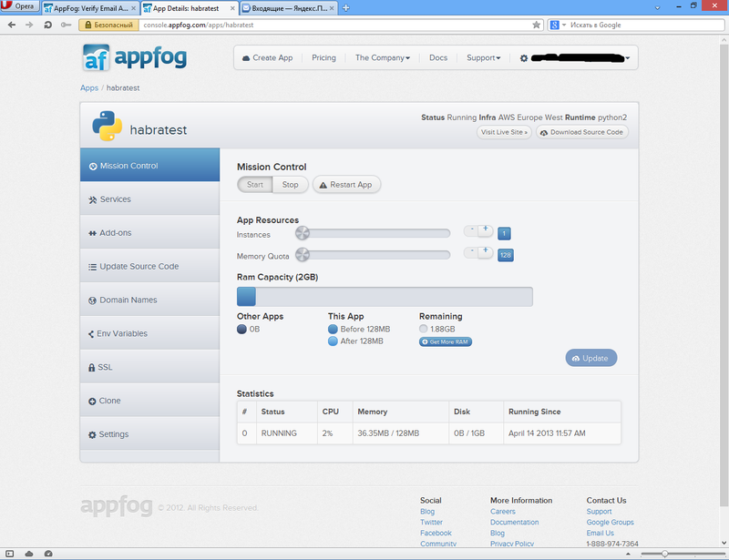Click the Google search input field
The width and height of the screenshot is (729, 560).
[x=645, y=25]
